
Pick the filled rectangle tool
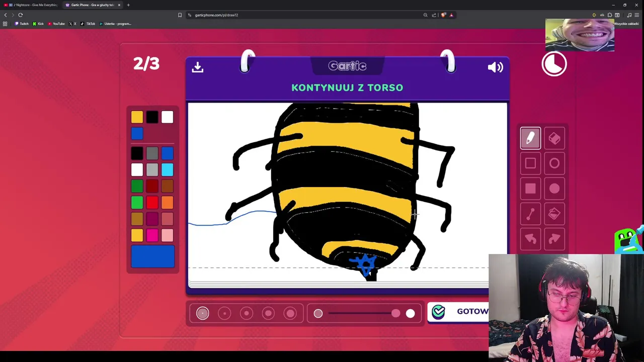tap(530, 189)
